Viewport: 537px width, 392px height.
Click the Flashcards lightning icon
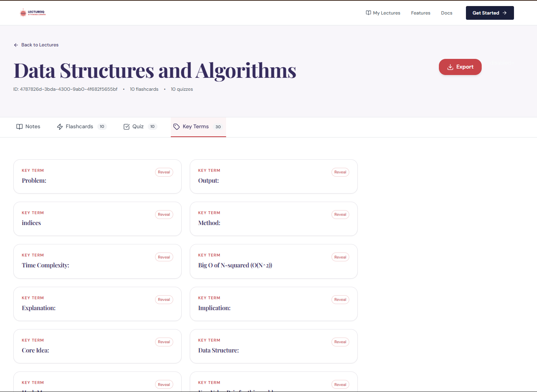[x=60, y=127]
